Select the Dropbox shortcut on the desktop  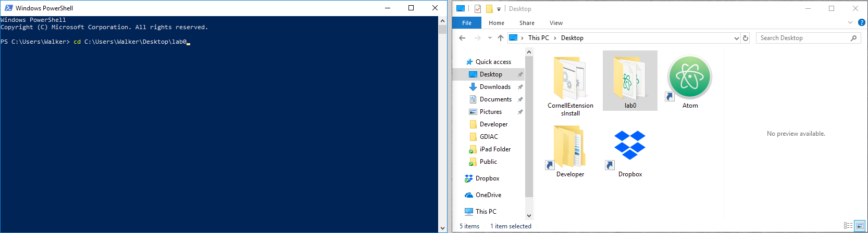pos(630,146)
